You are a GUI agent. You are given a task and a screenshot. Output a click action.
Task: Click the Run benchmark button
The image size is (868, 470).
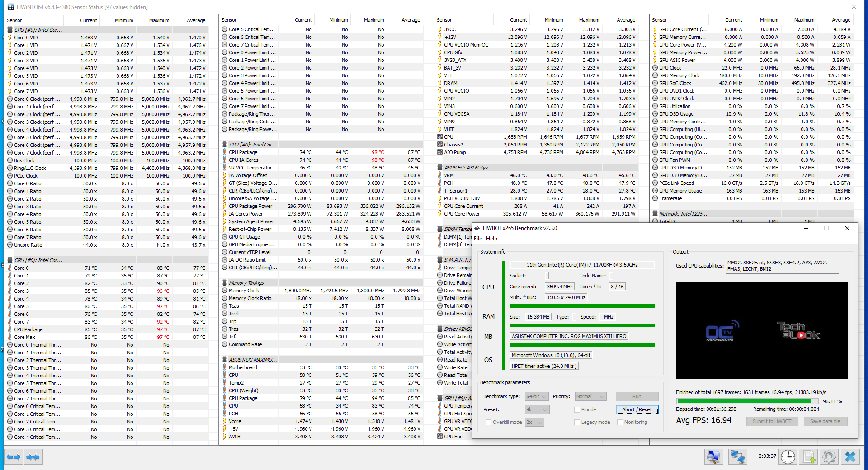637,396
